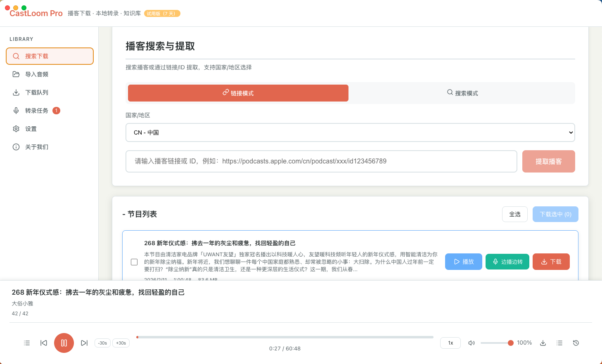
Task: Open the 1x playback speed selector
Action: point(450,343)
